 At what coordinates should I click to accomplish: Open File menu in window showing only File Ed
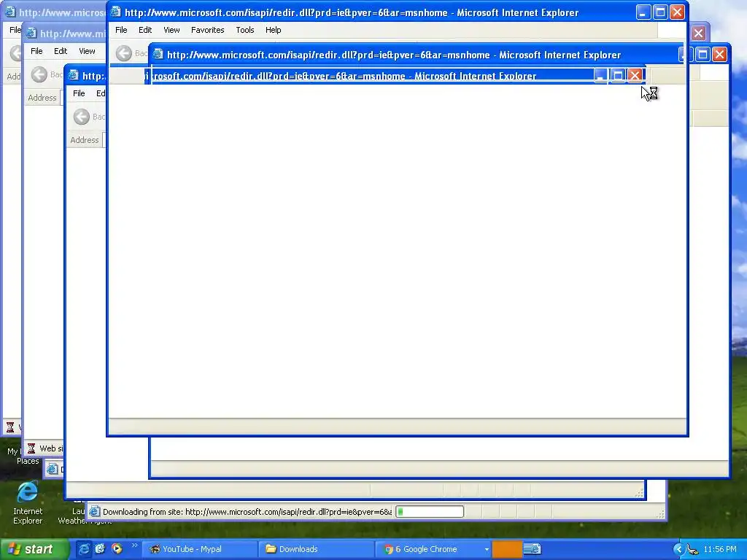pyautogui.click(x=79, y=93)
